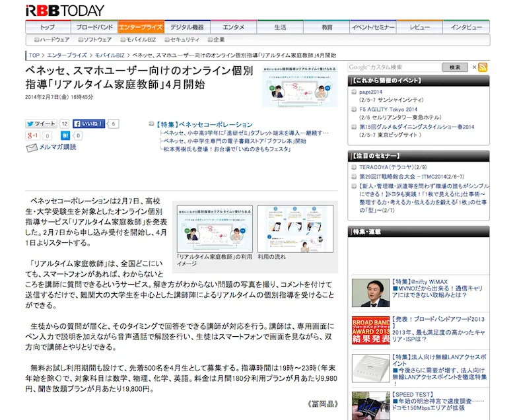Open ブロードバンドアワード2013 results link
This screenshot has height=420, width=515.
pyautogui.click(x=438, y=329)
